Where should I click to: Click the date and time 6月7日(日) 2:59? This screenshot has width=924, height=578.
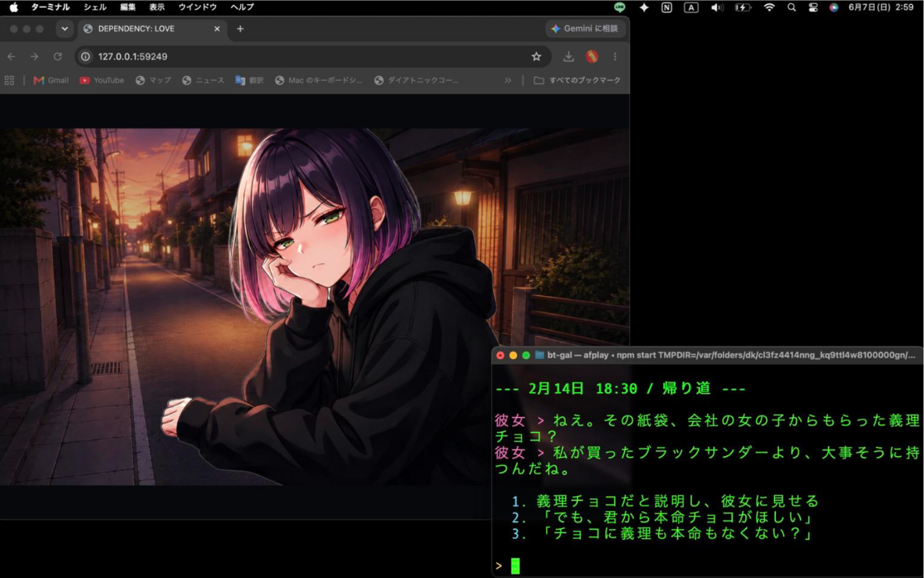881,7
